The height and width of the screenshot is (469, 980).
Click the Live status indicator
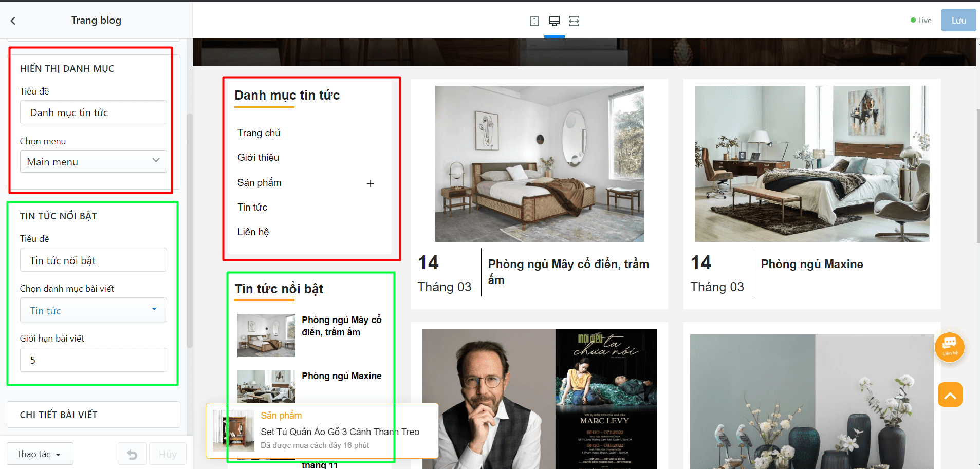click(921, 21)
